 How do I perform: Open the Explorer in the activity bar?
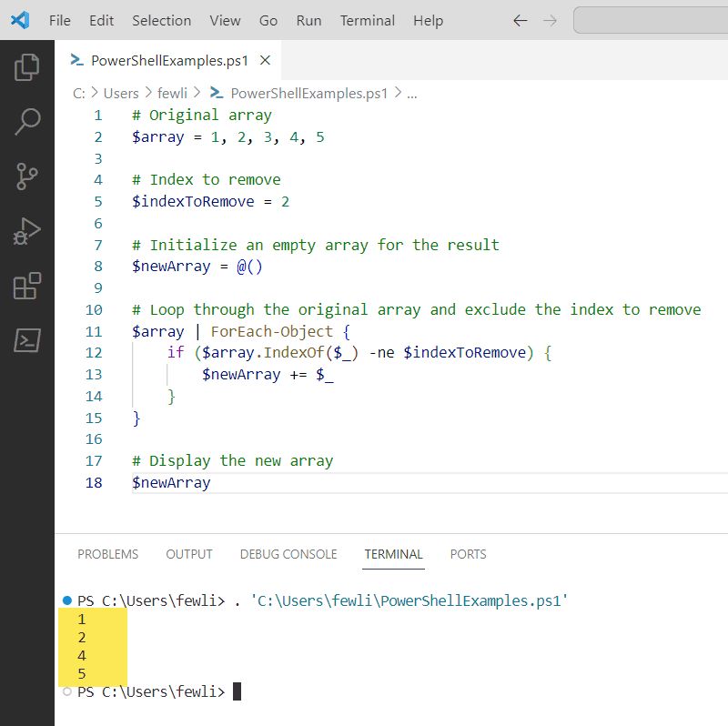26,66
